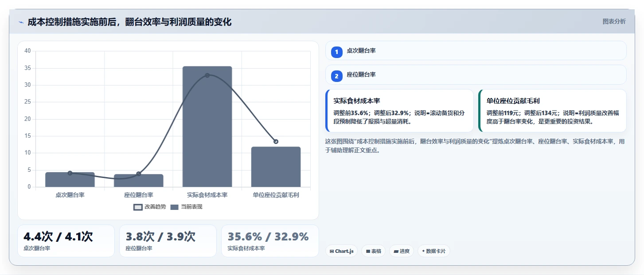Open the 单位座位贡献毛利 info card

tap(552, 111)
